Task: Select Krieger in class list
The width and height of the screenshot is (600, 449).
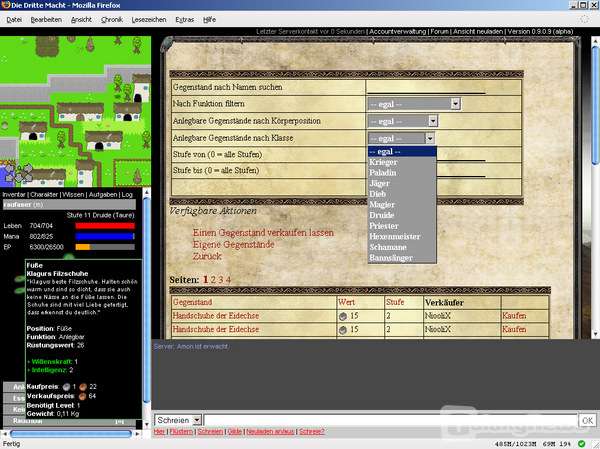Action: click(x=402, y=162)
